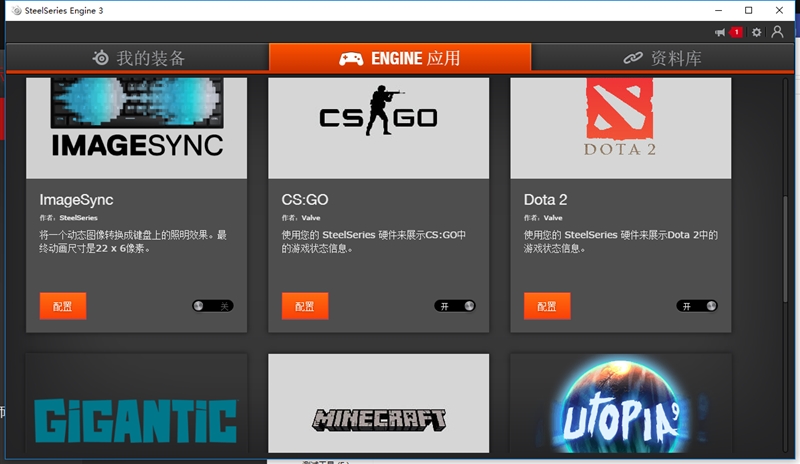Click the Dota 2 title text
Viewport: 800px width, 464px height.
[x=545, y=200]
